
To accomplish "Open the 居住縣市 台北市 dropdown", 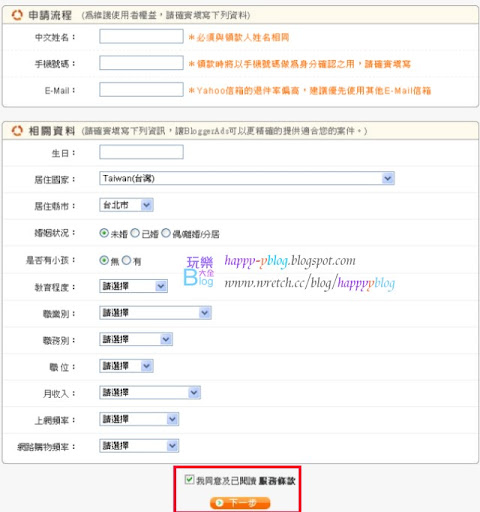I will [x=126, y=205].
